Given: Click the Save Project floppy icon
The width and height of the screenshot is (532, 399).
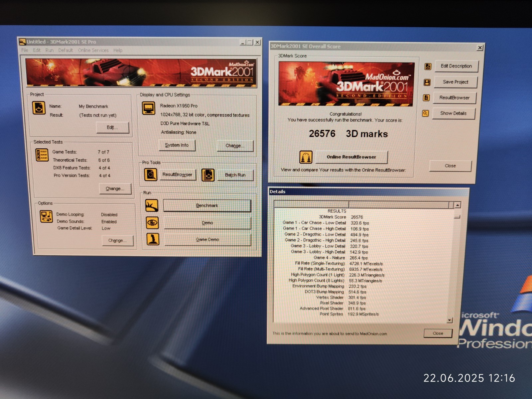Looking at the screenshot, I should pos(427,82).
